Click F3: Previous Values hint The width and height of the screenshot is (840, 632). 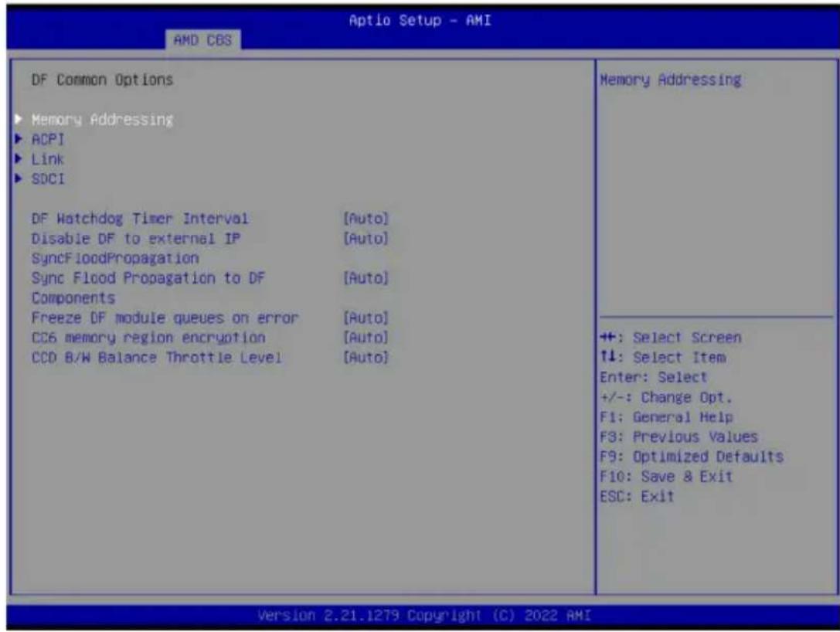pos(678,437)
